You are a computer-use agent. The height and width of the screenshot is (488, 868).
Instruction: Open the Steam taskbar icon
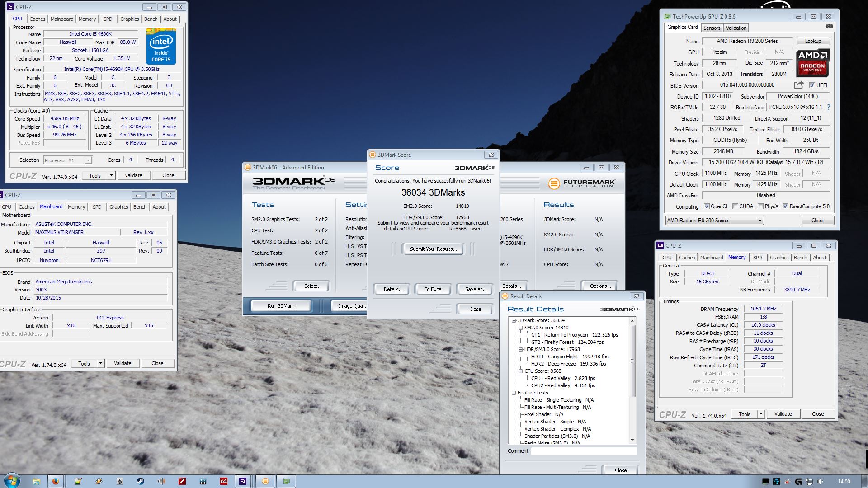tap(141, 481)
